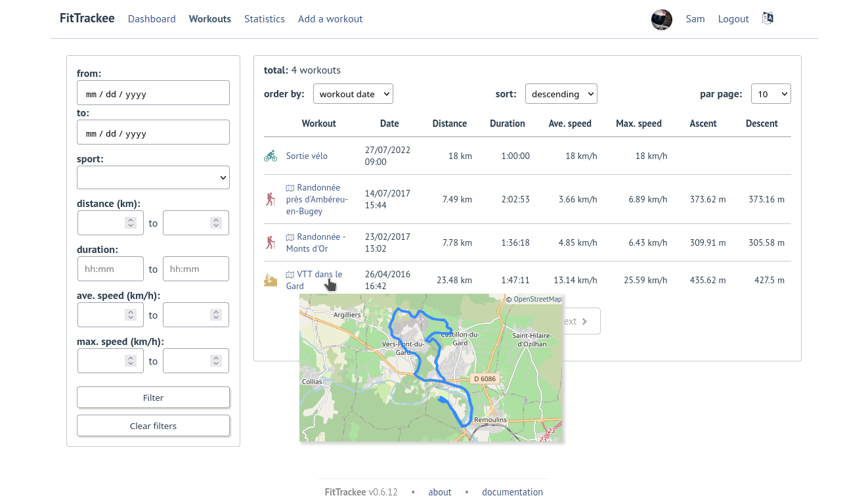This screenshot has height=504, width=868.
Task: Open the sport filter dropdown
Action: pyautogui.click(x=153, y=177)
